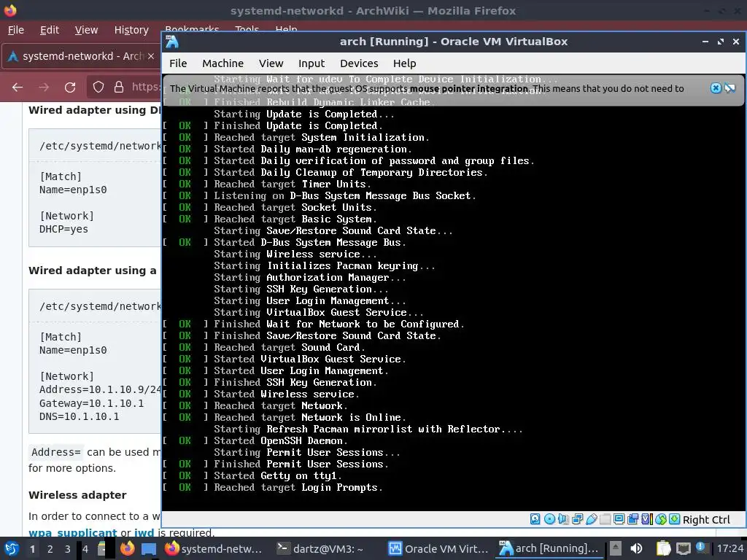
Task: Open the Input menu
Action: 311,63
